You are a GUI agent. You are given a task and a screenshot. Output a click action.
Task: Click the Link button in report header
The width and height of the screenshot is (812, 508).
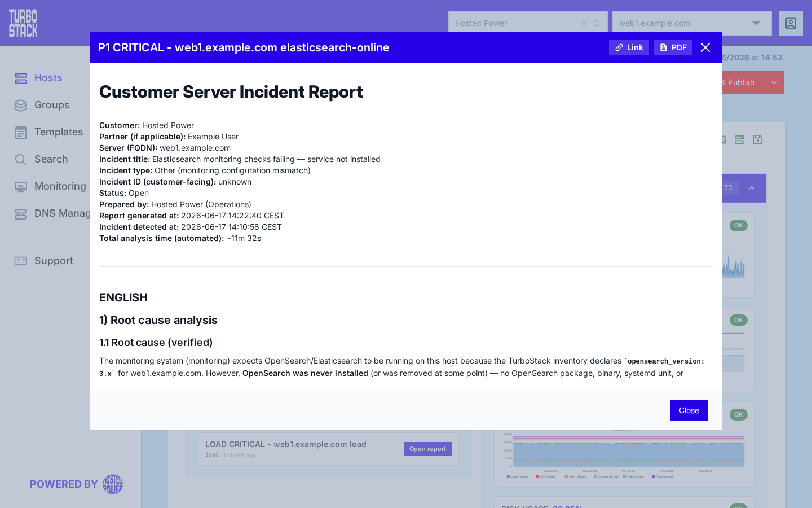coord(629,47)
